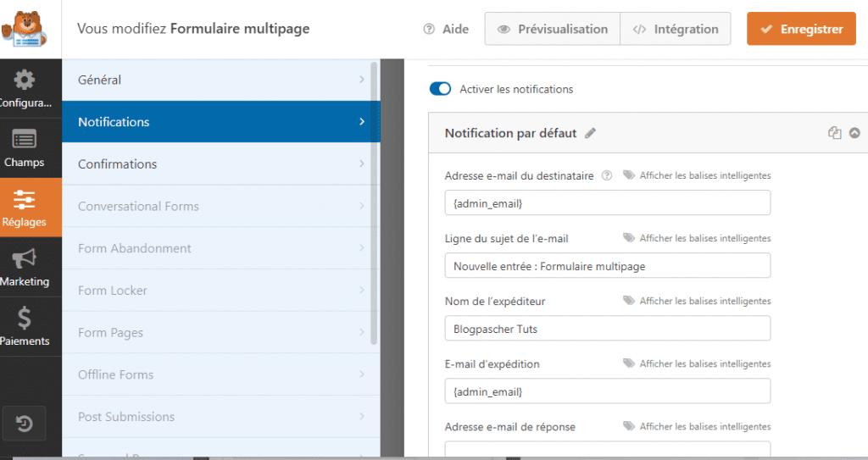The width and height of the screenshot is (868, 460).
Task: Click tag icon for Adresse e-mail de réponse
Action: coord(629,425)
